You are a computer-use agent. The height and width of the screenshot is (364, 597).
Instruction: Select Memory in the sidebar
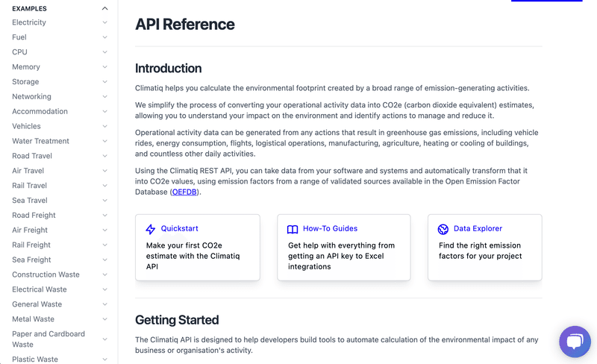coord(26,67)
